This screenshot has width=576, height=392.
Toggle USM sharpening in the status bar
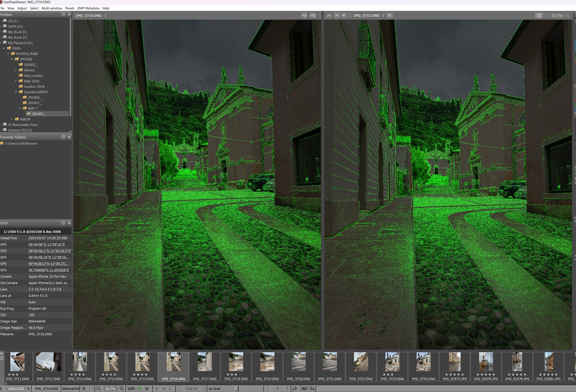click(x=131, y=388)
